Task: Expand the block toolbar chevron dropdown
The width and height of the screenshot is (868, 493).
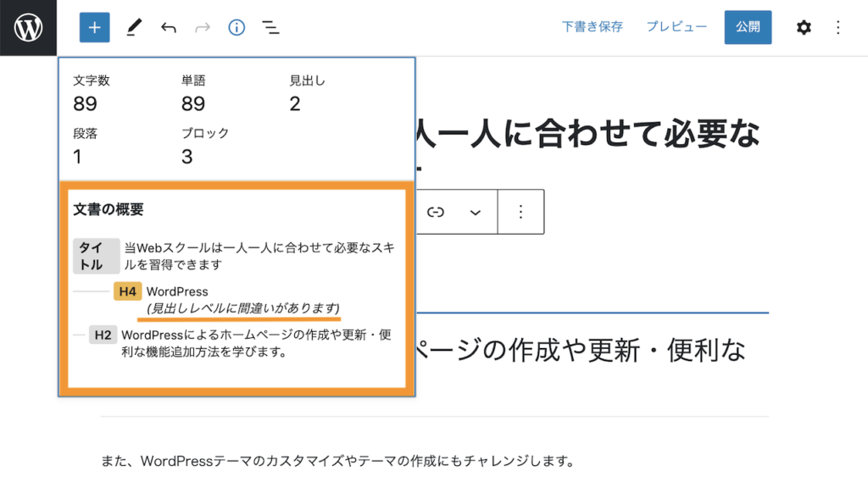Action: point(475,213)
